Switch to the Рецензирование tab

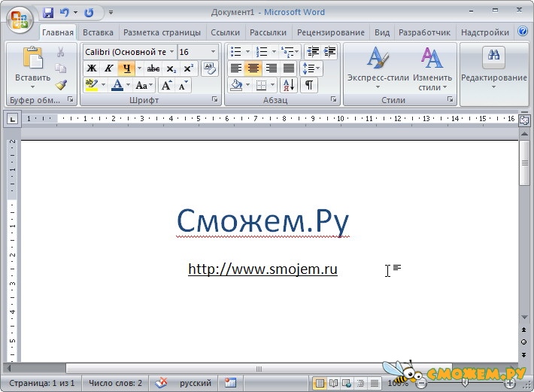(331, 32)
